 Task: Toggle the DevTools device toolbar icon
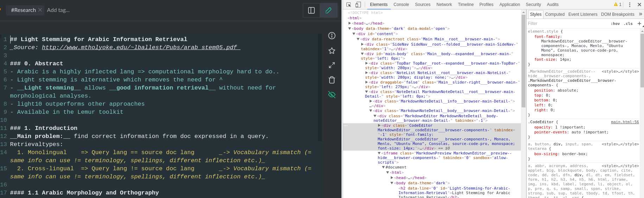tap(358, 5)
